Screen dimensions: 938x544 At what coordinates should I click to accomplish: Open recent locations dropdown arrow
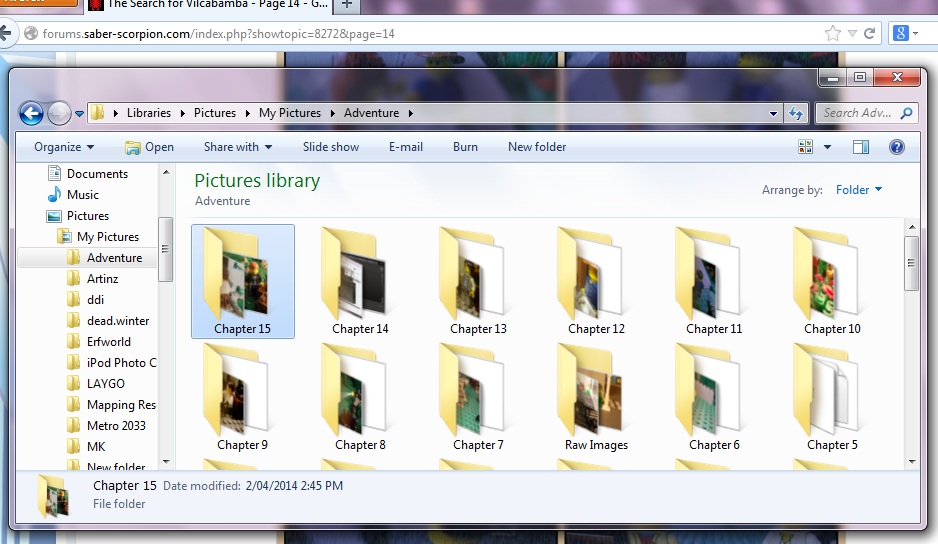pos(79,114)
